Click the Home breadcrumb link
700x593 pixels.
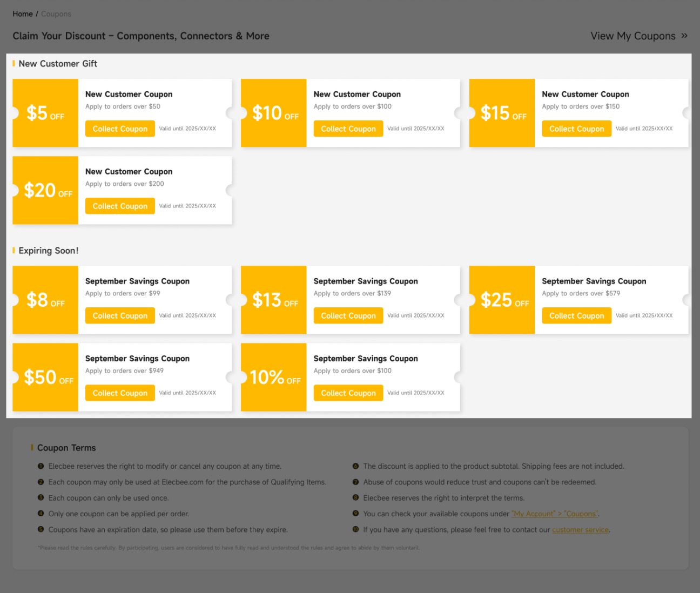click(23, 14)
